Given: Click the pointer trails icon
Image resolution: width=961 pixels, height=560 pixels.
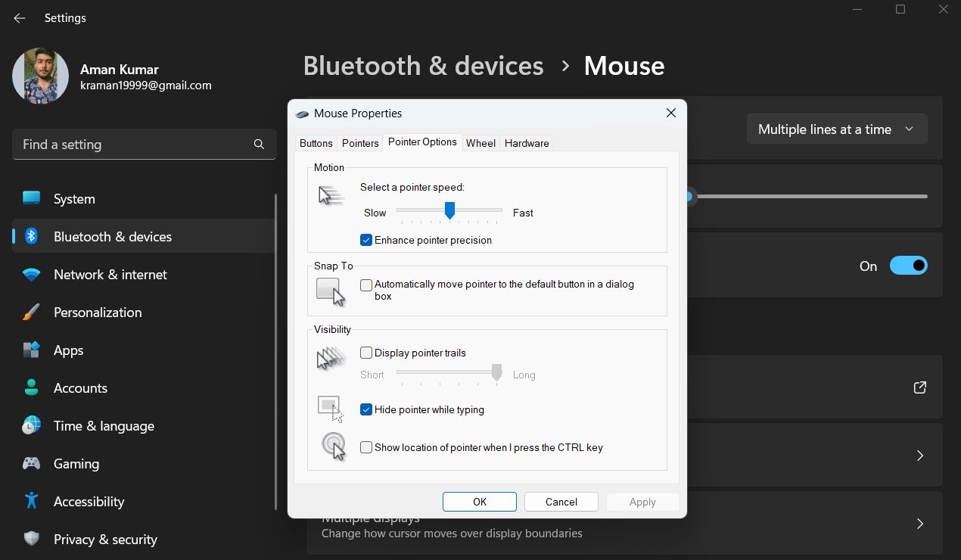Looking at the screenshot, I should [331, 358].
